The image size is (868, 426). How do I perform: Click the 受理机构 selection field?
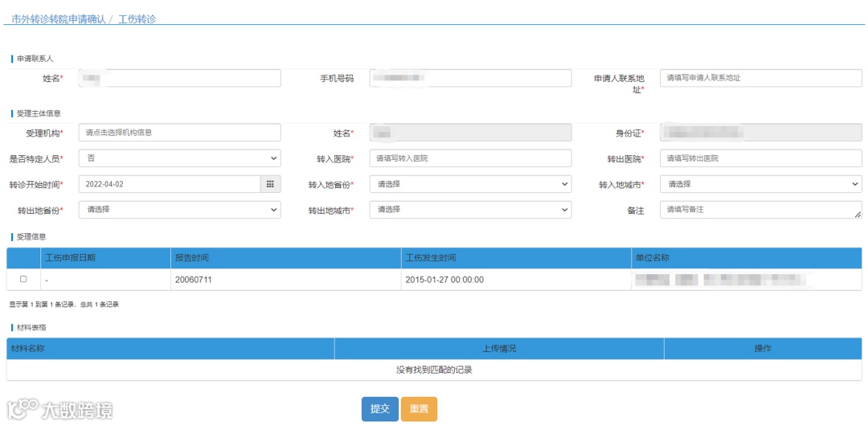[x=180, y=133]
